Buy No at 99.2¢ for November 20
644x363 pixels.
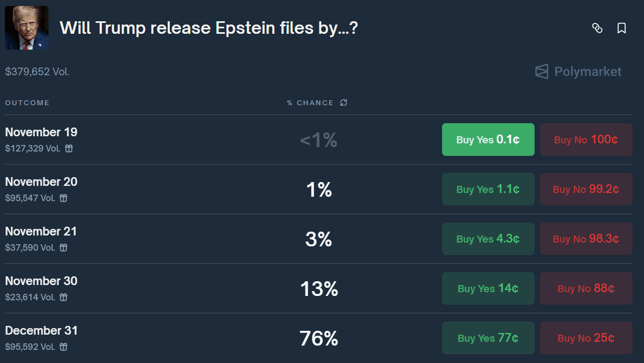tap(586, 189)
